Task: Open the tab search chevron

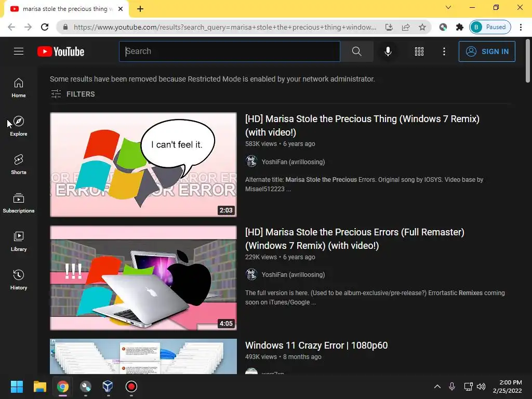Action: tap(448, 7)
